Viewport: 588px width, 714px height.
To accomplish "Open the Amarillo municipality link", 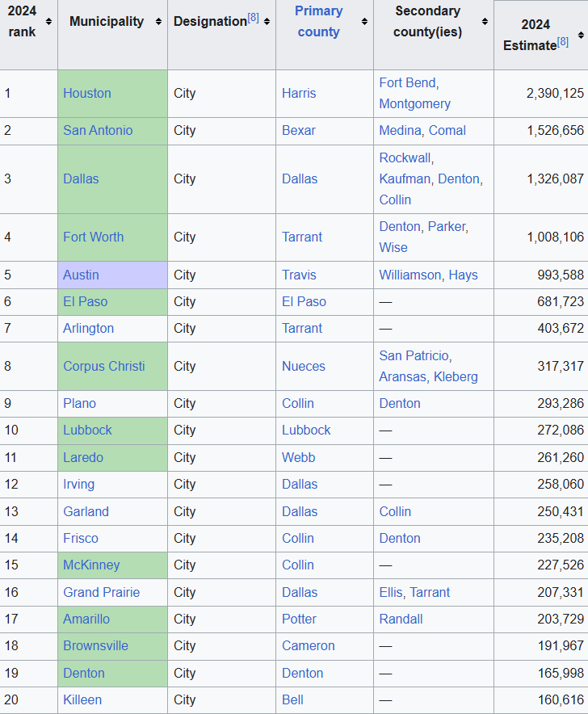I will (x=86, y=619).
